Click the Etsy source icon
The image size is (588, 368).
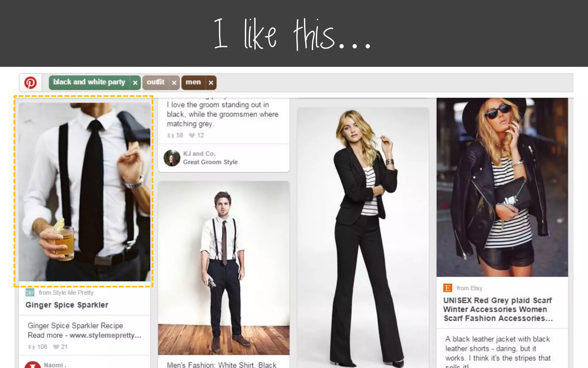click(x=448, y=288)
